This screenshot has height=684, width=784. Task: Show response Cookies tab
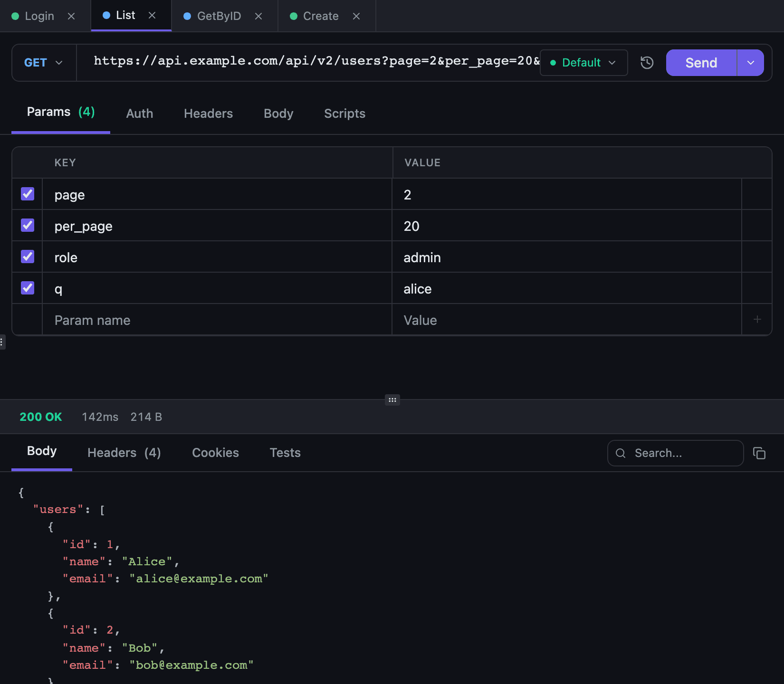coord(215,453)
